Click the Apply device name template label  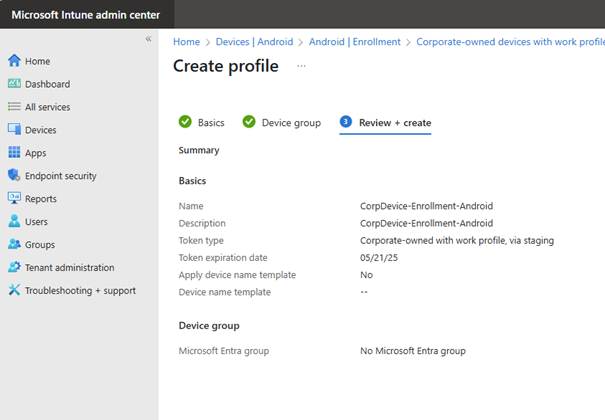click(x=237, y=275)
